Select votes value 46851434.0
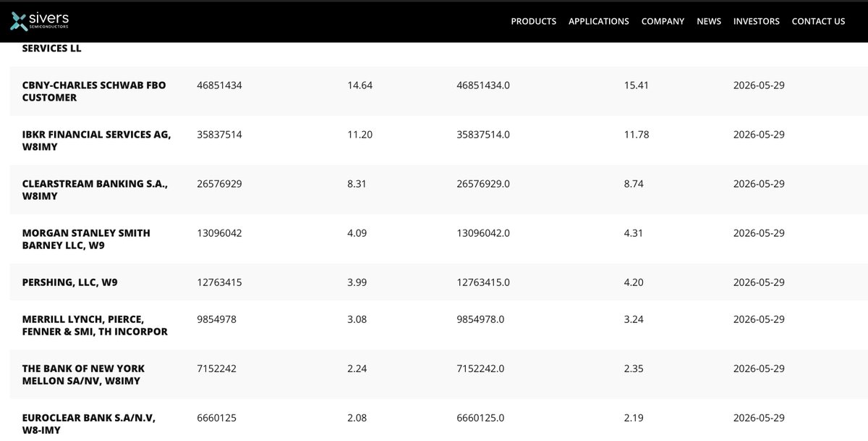 pos(483,85)
